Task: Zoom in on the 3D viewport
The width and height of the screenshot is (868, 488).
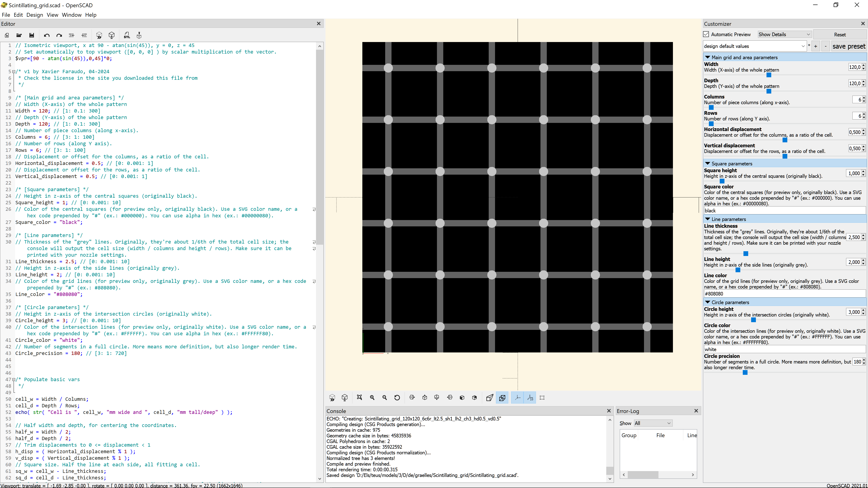Action: 372,398
